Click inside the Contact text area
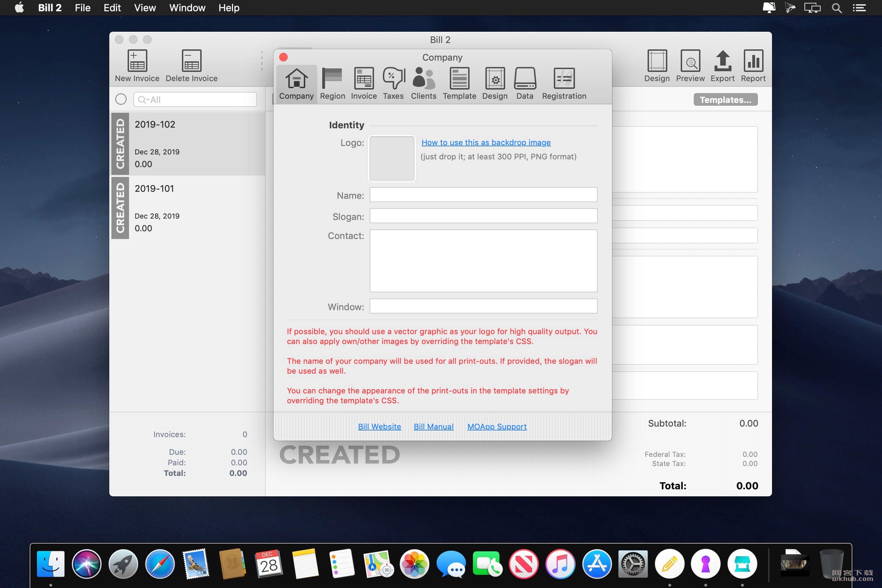This screenshot has width=882, height=588. click(x=483, y=261)
